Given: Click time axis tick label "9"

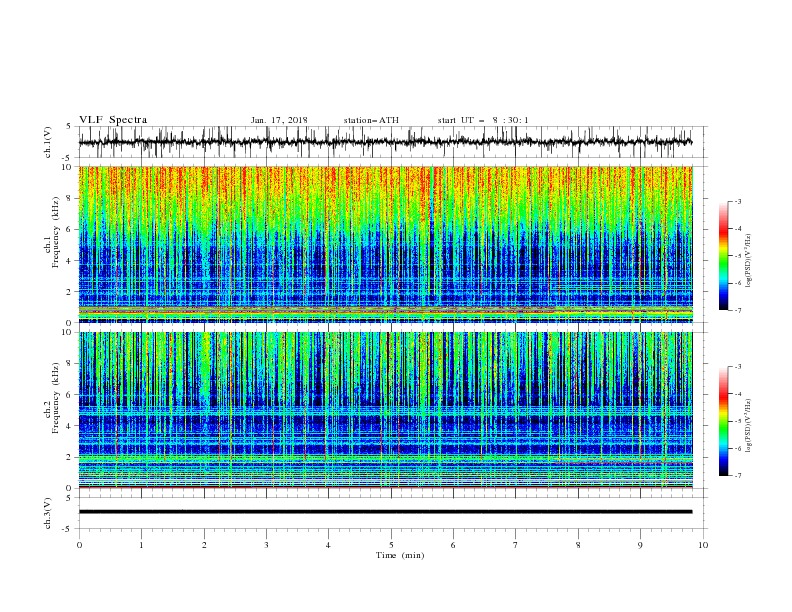Looking at the screenshot, I should point(640,545).
